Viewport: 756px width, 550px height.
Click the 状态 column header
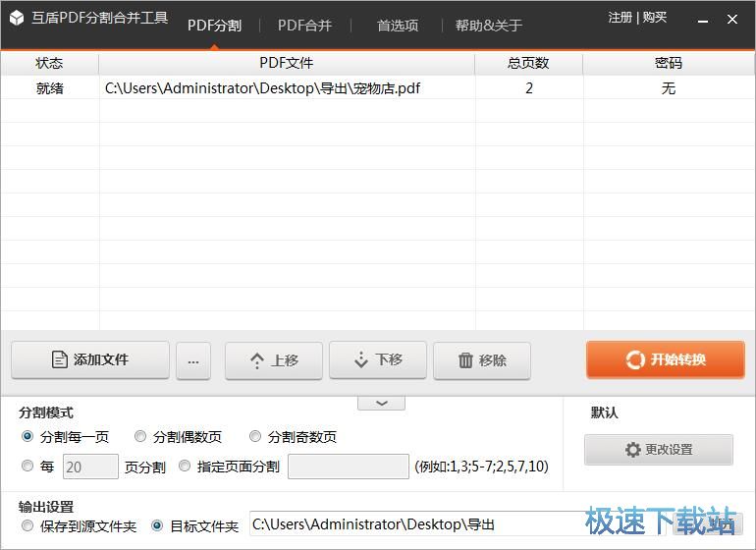[50, 63]
